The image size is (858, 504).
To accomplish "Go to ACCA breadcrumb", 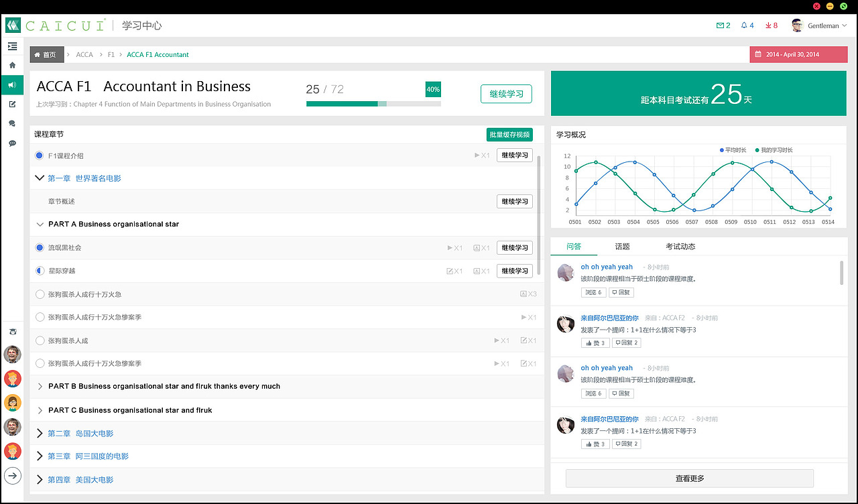I will 84,55.
